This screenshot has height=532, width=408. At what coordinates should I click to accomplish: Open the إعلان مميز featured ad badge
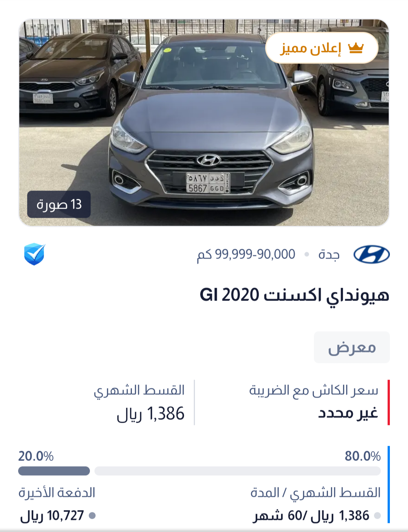click(x=322, y=48)
